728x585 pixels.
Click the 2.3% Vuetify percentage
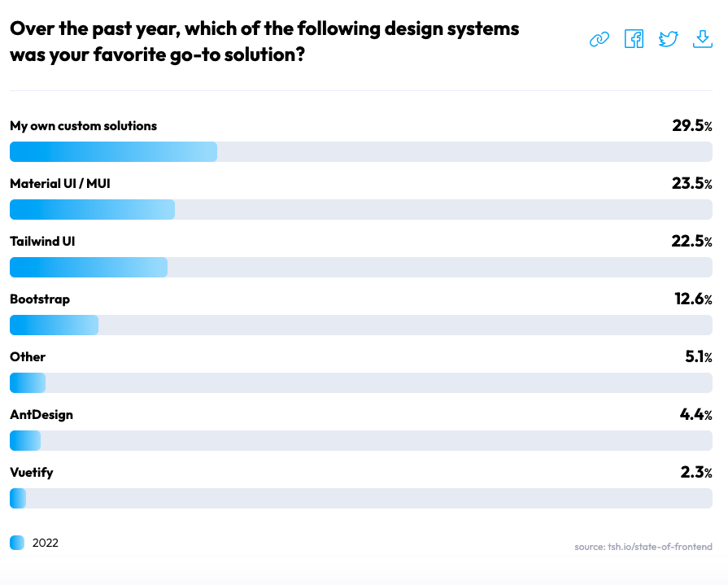696,472
